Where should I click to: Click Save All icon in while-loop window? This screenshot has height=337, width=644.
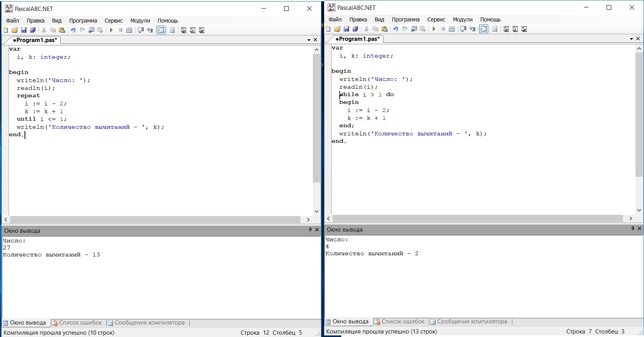pos(355,29)
